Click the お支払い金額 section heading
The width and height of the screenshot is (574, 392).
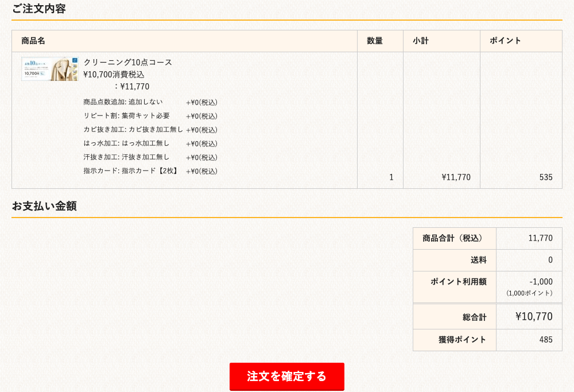pyautogui.click(x=44, y=206)
